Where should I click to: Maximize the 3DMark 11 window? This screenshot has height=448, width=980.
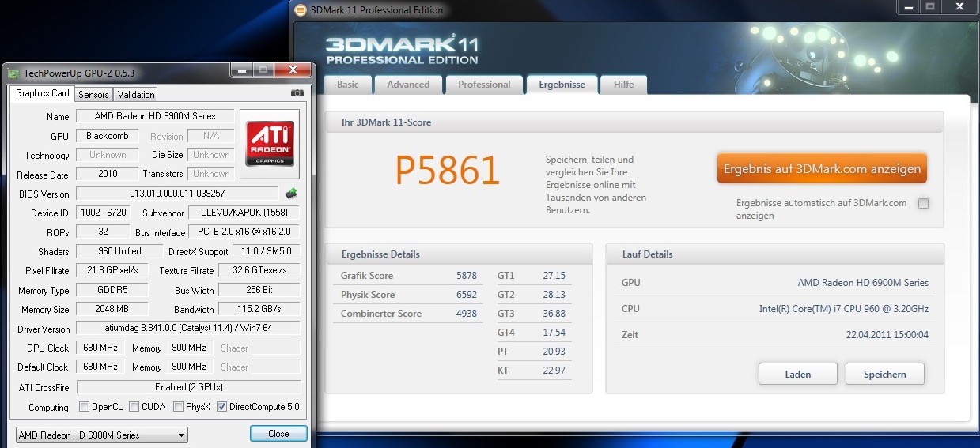929,6
